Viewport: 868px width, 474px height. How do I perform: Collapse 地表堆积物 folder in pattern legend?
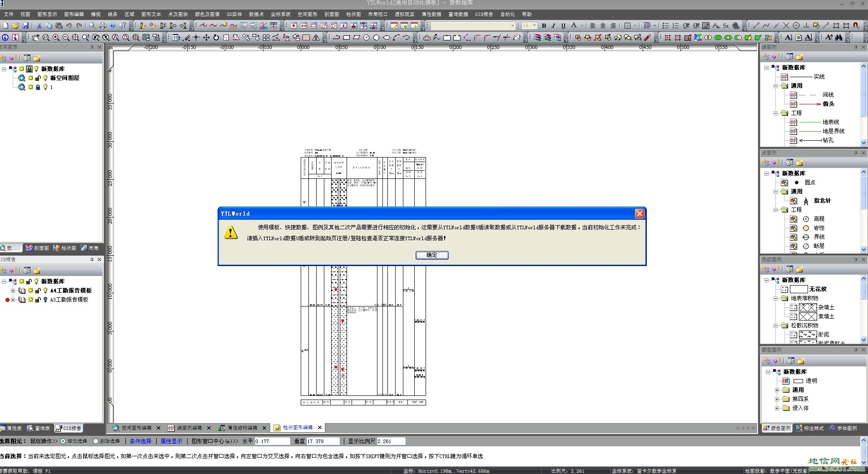pyautogui.click(x=776, y=298)
